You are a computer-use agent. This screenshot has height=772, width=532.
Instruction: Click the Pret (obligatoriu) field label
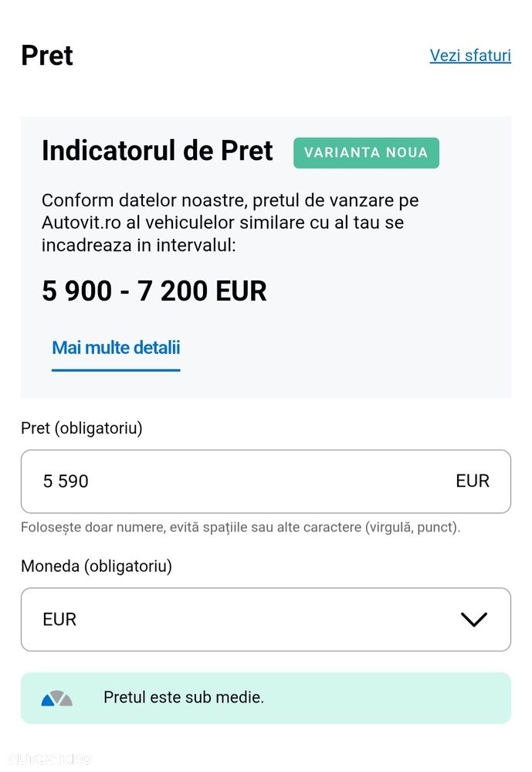[x=82, y=428]
